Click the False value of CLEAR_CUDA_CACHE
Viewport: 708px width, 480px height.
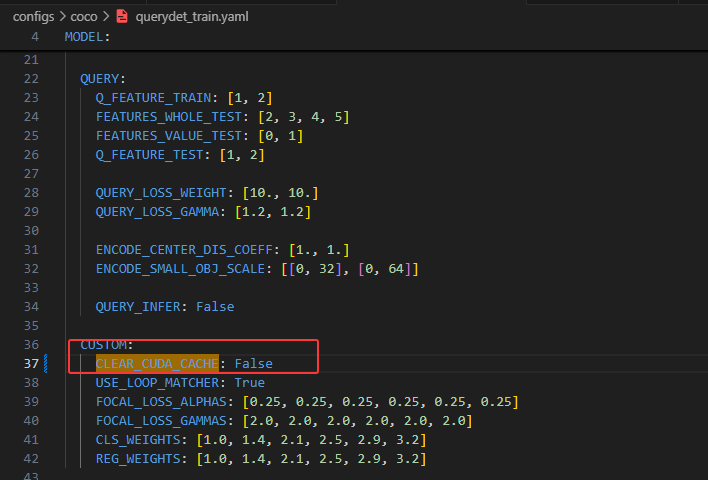click(x=254, y=363)
